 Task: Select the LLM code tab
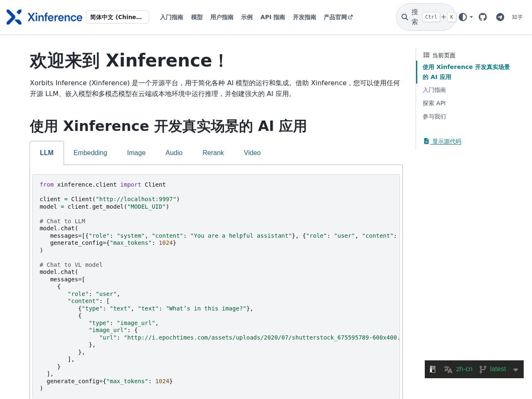click(x=47, y=153)
